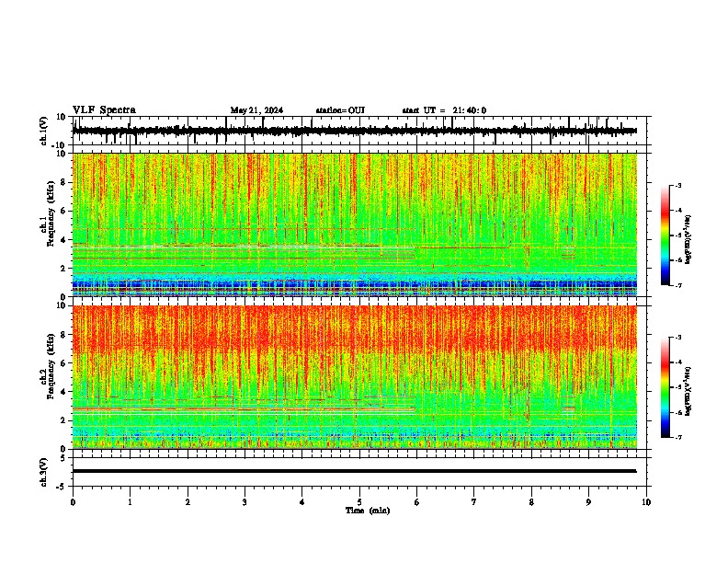Click the ch.1 voltage waveform trace
Viewport: 728px width, 563px height.
[355, 131]
